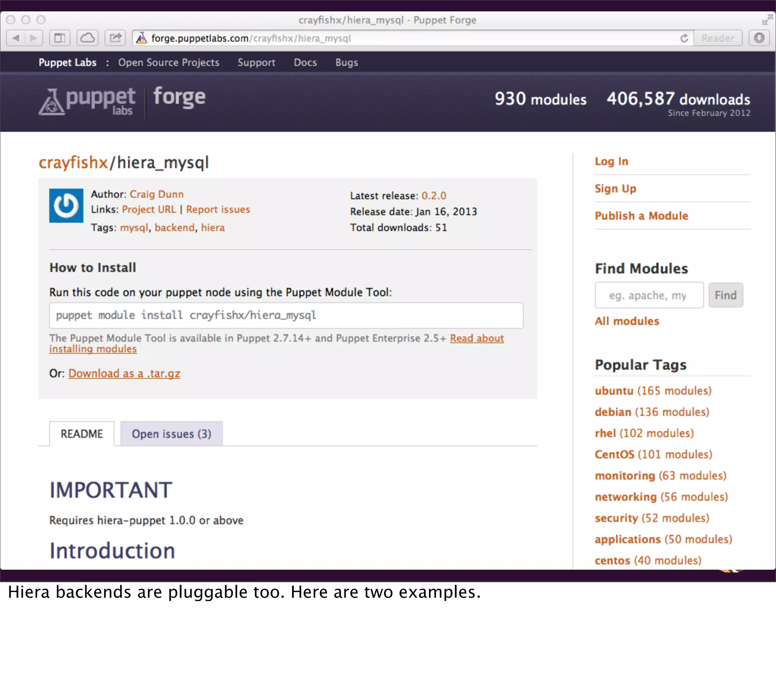Open the Bugs nav item
The image size is (776, 700).
click(x=346, y=62)
